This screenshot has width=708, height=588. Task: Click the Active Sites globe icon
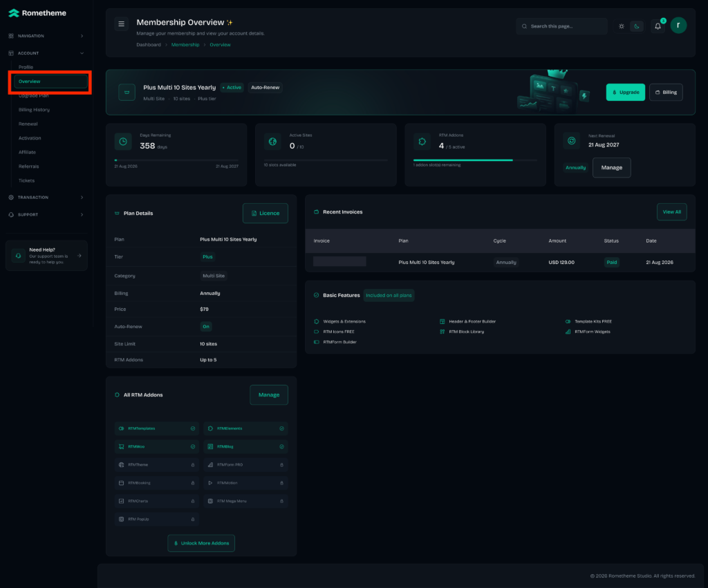click(272, 142)
